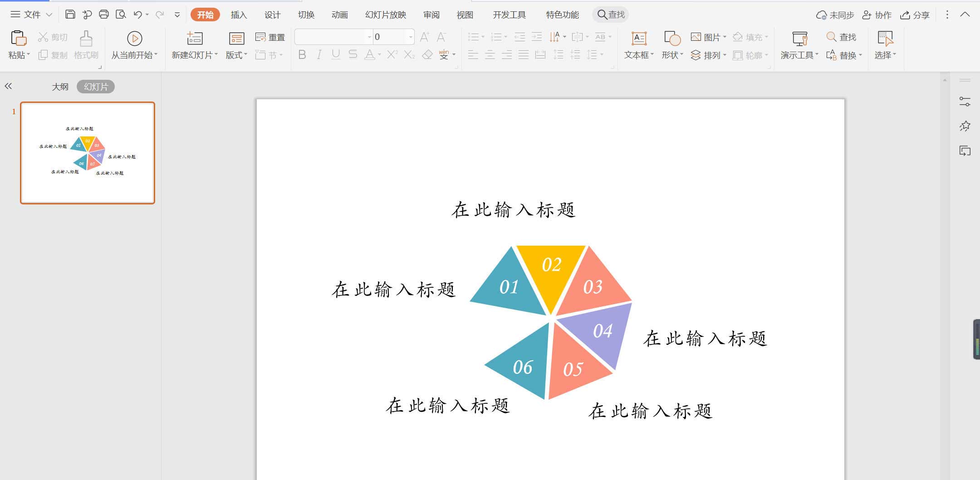Increase font size with larger A icon

[x=425, y=37]
